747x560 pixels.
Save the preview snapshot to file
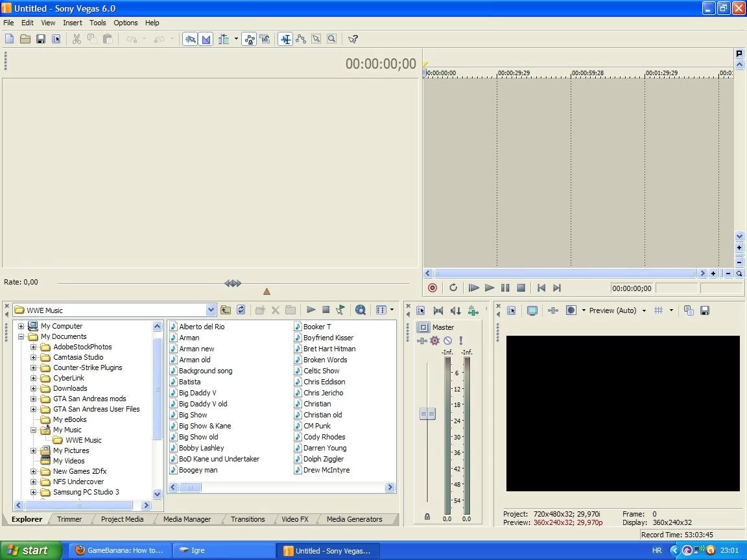click(705, 310)
